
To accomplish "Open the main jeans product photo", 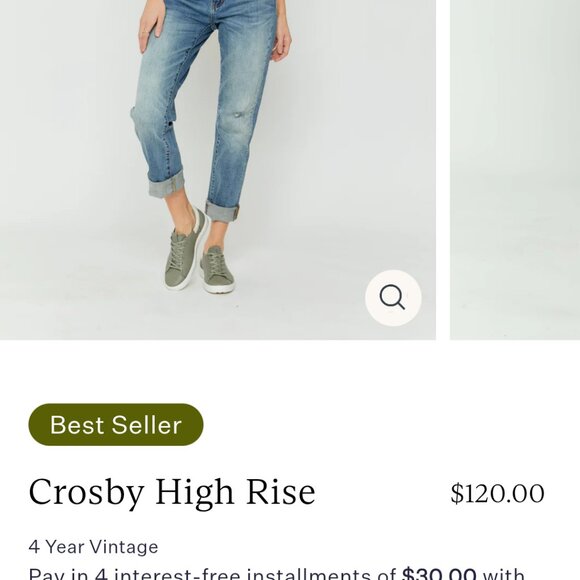I will tap(218, 170).
